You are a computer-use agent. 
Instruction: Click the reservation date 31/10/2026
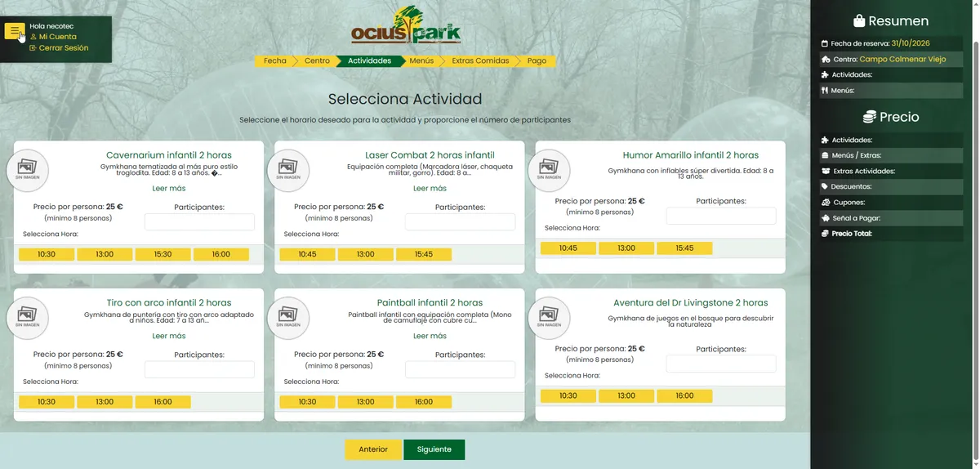911,43
